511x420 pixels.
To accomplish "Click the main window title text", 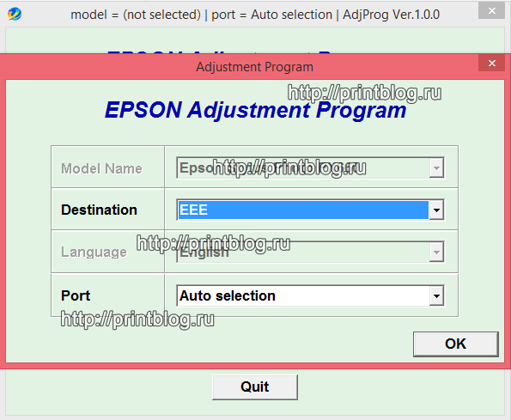I will click(x=255, y=15).
